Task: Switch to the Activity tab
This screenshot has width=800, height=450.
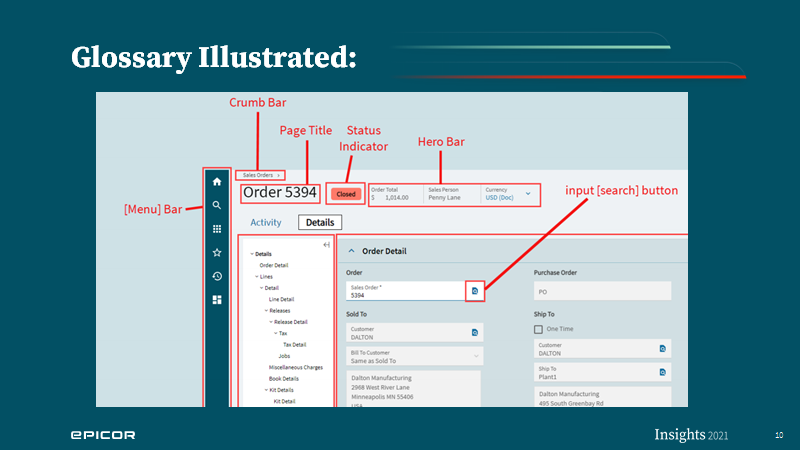Action: tap(266, 222)
